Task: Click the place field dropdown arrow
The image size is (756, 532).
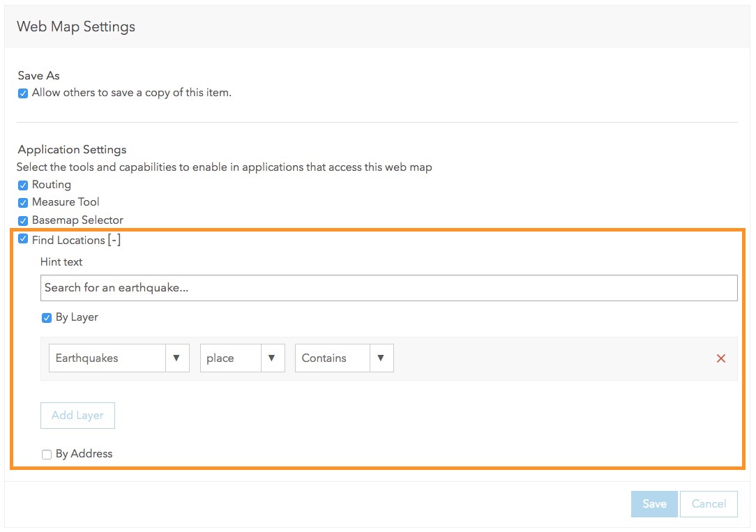Action: pos(272,358)
